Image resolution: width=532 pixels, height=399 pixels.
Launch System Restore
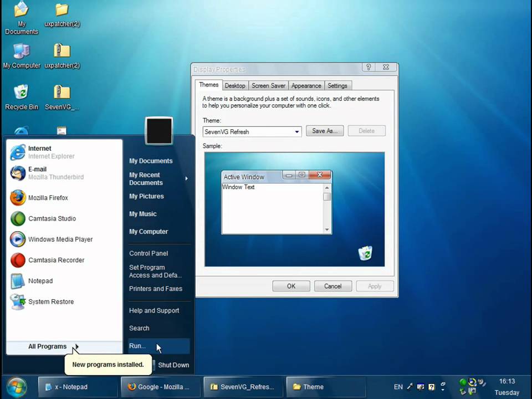[64, 301]
